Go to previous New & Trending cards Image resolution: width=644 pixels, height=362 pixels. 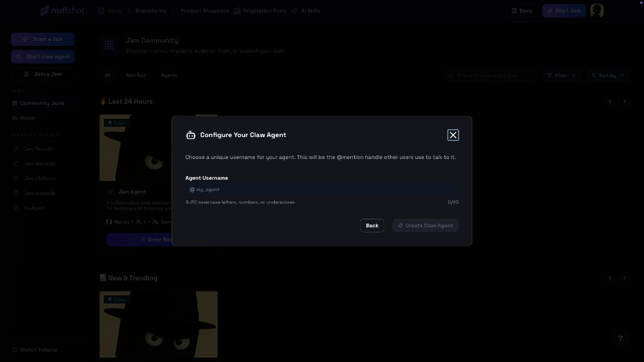click(609, 278)
